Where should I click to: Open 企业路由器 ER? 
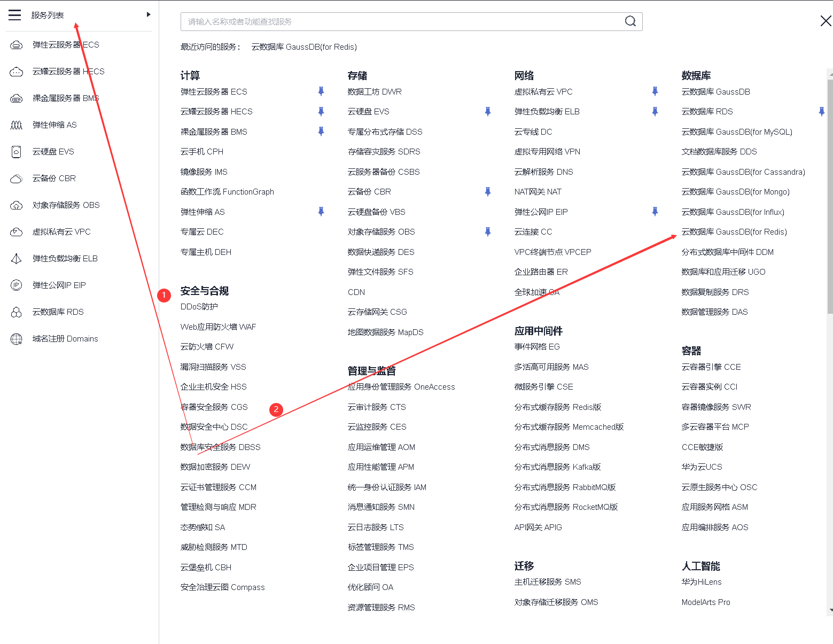(541, 272)
